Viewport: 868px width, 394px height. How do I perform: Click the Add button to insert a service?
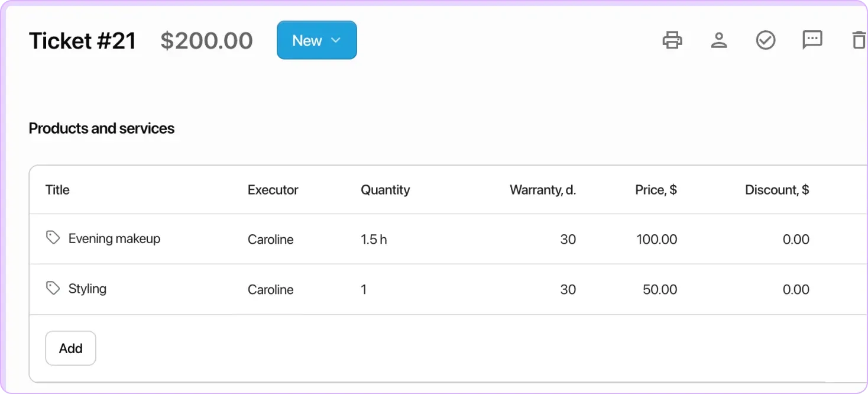pyautogui.click(x=70, y=348)
